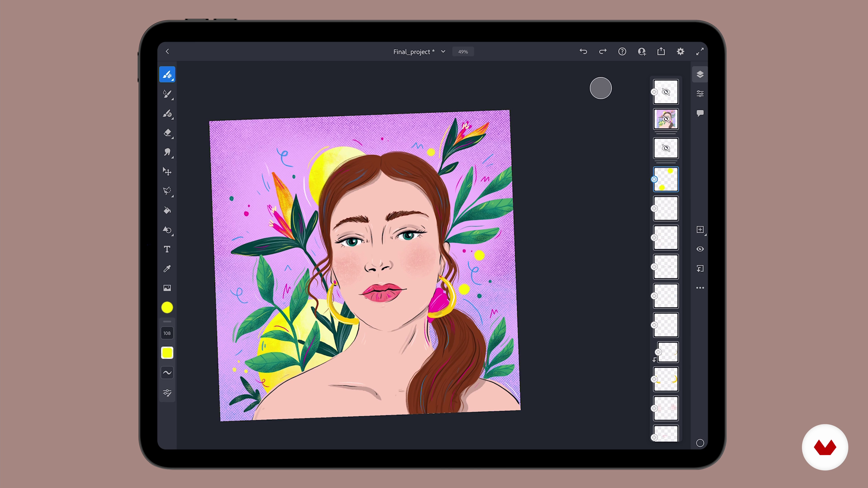
Task: Open brush settings sliders icon
Action: pos(167,393)
